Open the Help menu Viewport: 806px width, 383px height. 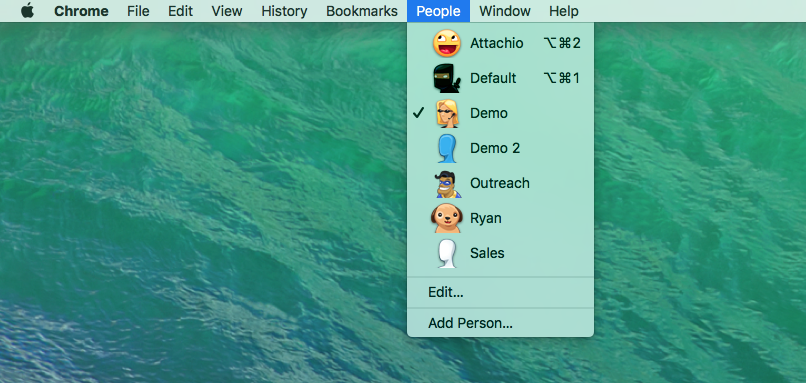(x=563, y=11)
